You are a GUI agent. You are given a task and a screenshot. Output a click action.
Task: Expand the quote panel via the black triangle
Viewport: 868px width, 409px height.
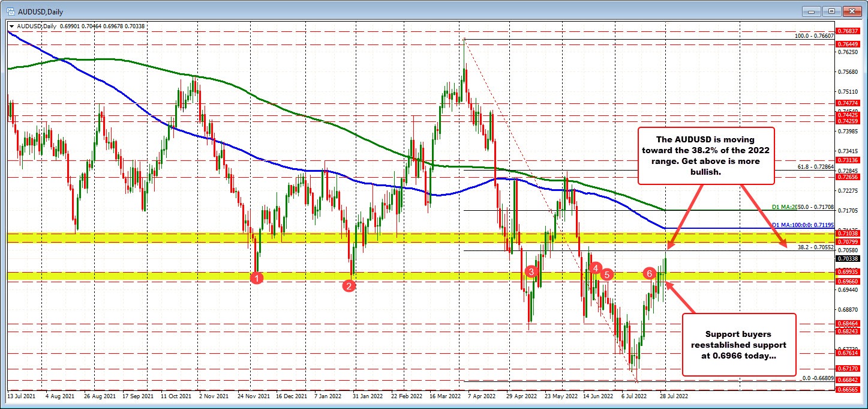pyautogui.click(x=11, y=26)
